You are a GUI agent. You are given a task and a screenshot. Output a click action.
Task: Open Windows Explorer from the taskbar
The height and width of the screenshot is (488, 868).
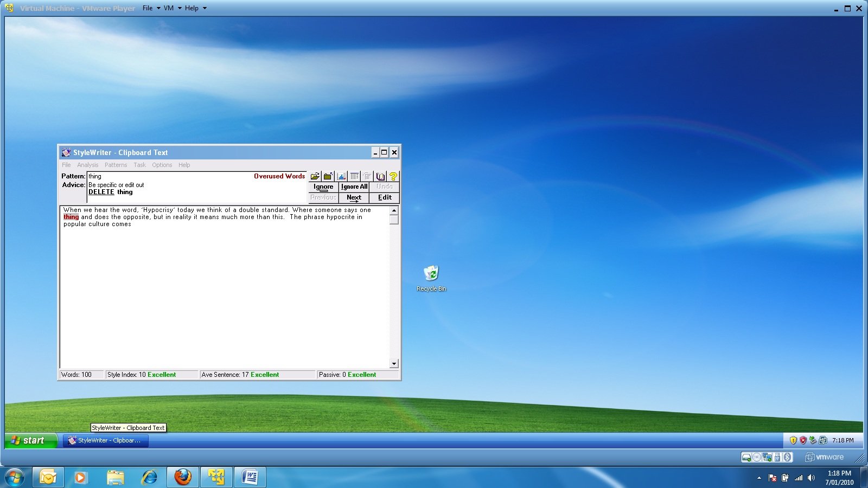pos(115,478)
